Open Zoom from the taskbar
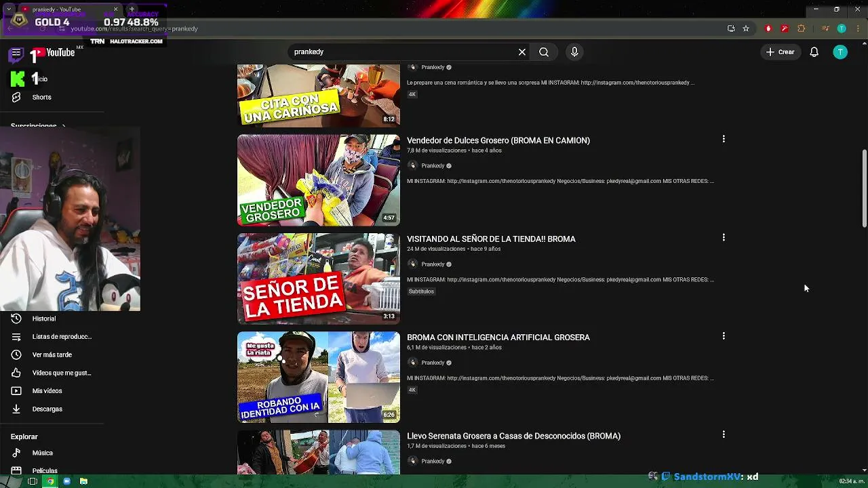This screenshot has height=488, width=868. pyautogui.click(x=66, y=481)
